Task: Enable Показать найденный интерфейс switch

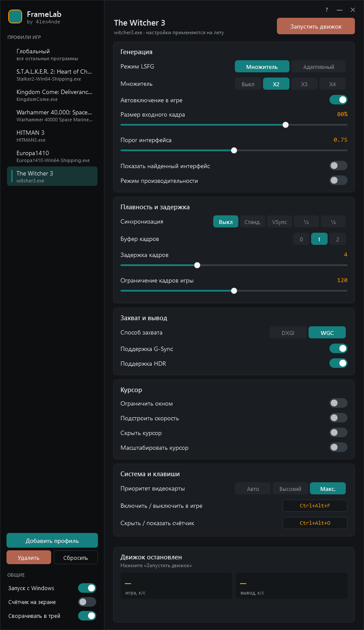Action: coord(338,166)
